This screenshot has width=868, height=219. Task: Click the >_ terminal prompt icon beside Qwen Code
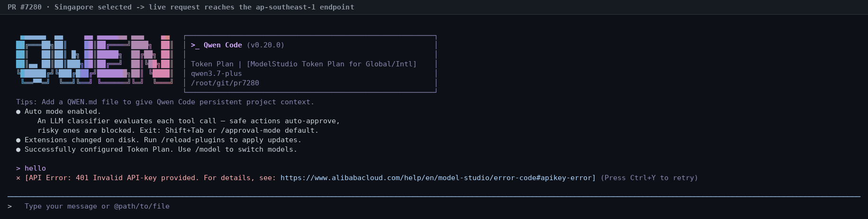(x=195, y=45)
